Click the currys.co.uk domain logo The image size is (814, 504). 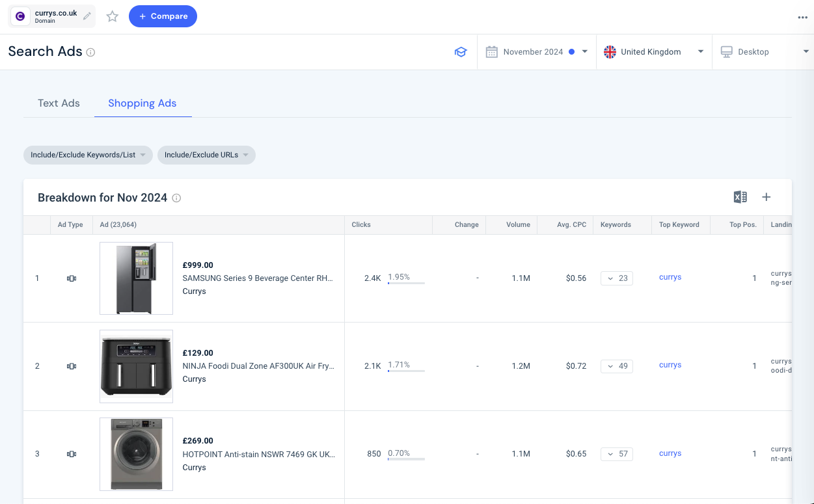(20, 16)
